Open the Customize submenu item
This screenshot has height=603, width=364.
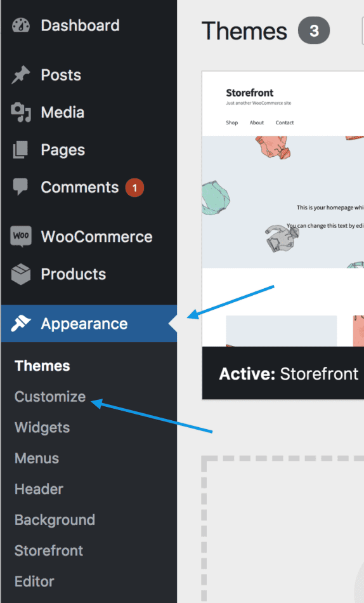(50, 397)
